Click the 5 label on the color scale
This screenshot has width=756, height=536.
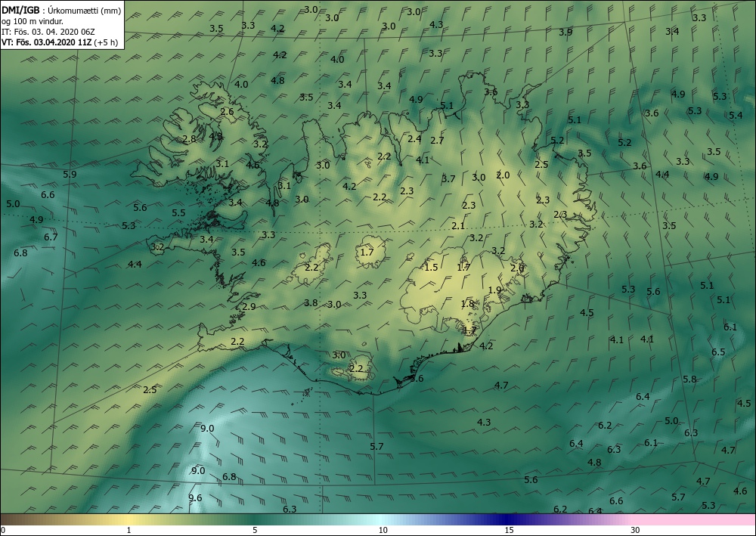tap(255, 530)
